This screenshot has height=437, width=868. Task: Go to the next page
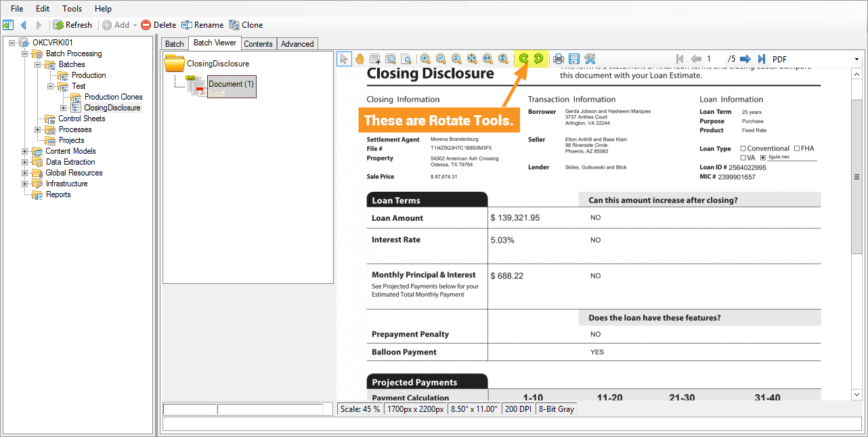coord(745,59)
